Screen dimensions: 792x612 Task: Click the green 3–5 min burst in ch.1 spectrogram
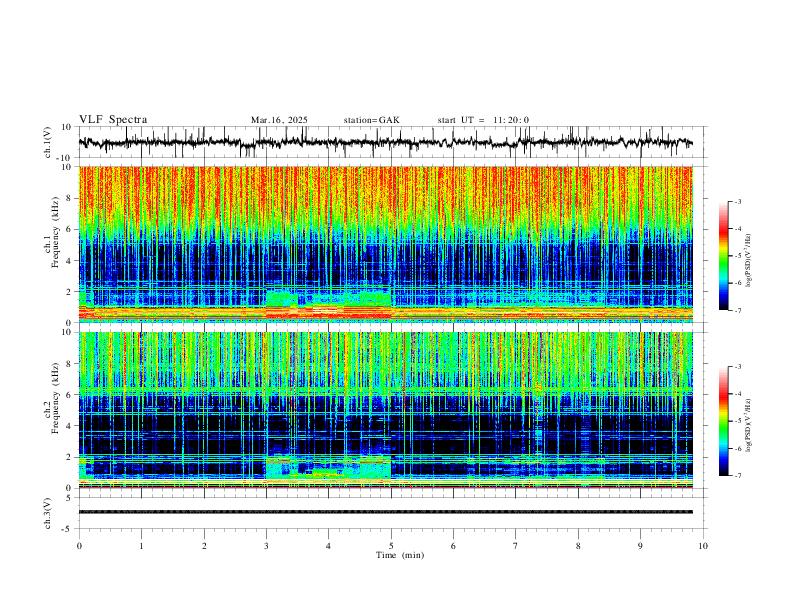click(328, 298)
